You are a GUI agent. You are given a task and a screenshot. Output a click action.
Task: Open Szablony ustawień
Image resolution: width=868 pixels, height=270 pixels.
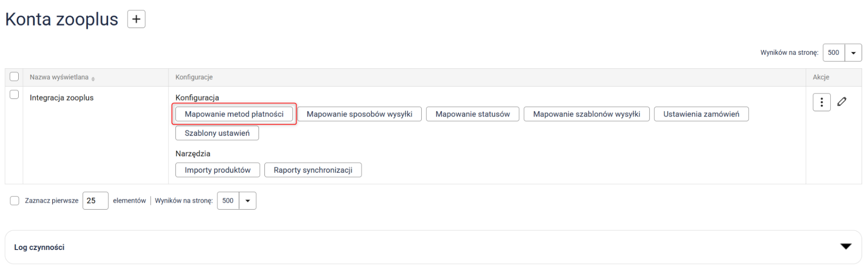tap(217, 133)
